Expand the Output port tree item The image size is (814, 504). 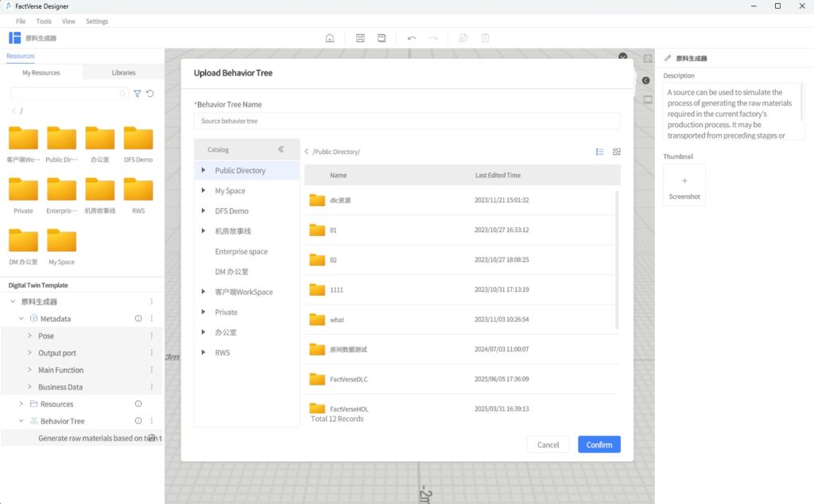29,353
